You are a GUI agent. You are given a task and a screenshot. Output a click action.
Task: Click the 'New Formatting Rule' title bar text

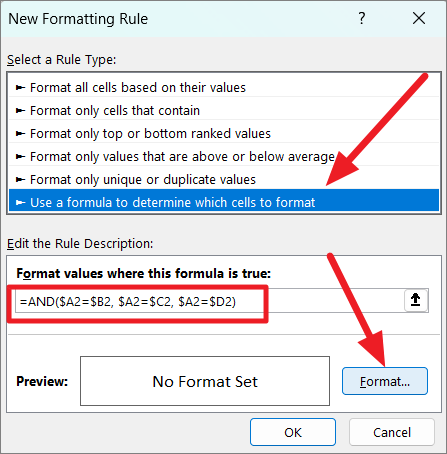78,19
